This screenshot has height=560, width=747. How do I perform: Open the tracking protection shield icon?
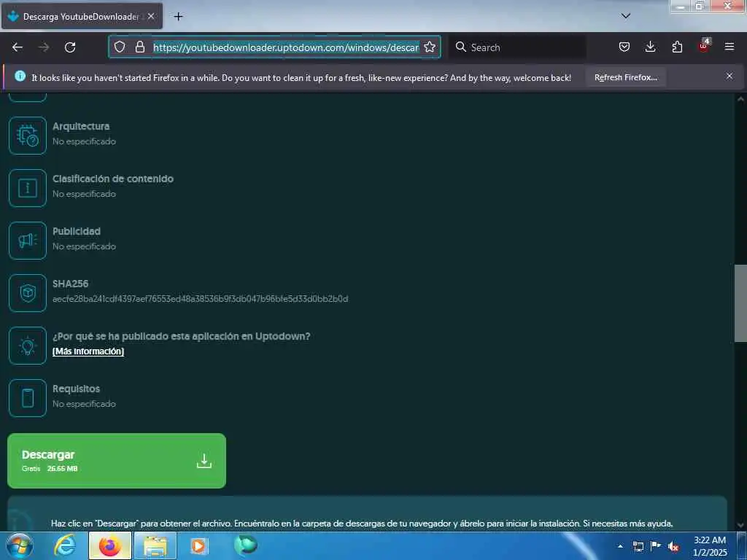pos(120,47)
